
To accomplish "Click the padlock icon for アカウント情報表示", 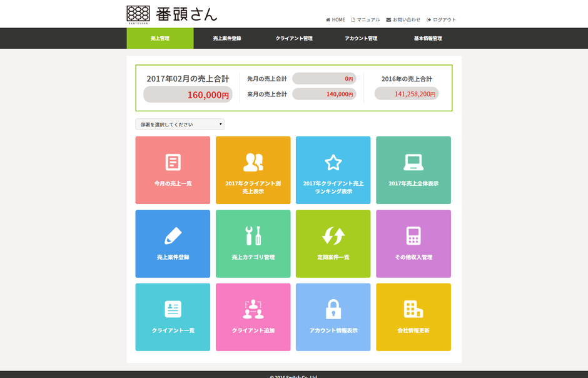I will click(x=333, y=309).
